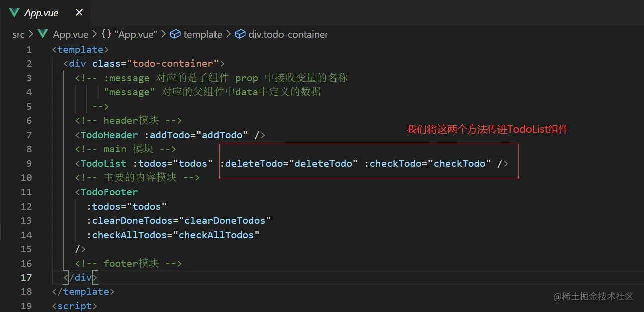Click the :checkTodo="checkTodo" attribute

point(427,163)
